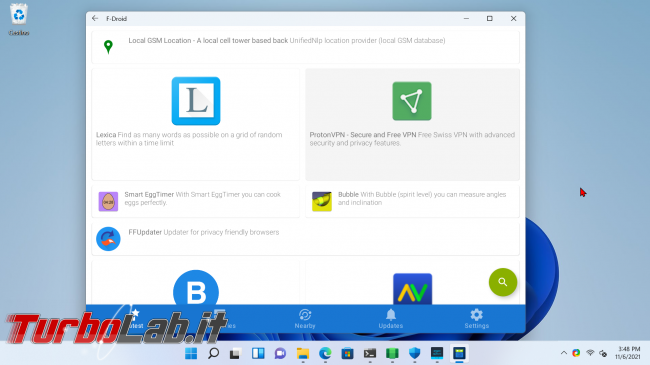
Task: Open the Settings tab
Action: (x=477, y=319)
